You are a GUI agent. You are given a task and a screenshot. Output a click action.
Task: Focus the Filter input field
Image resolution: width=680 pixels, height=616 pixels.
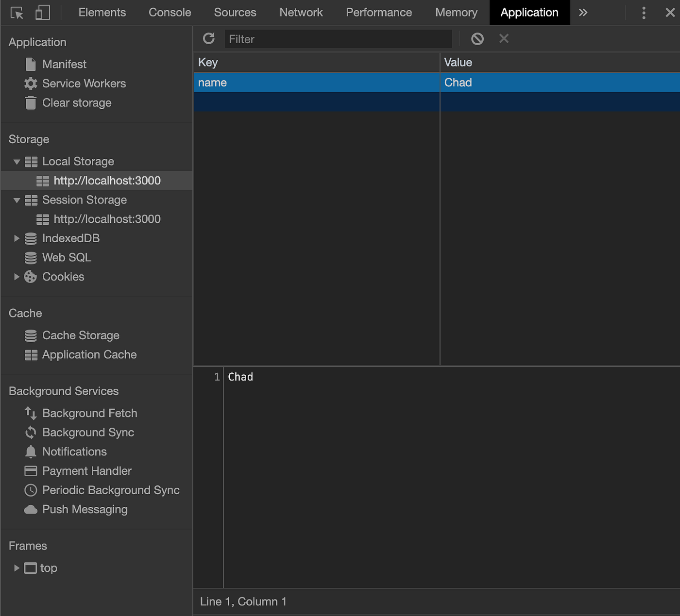click(x=338, y=39)
